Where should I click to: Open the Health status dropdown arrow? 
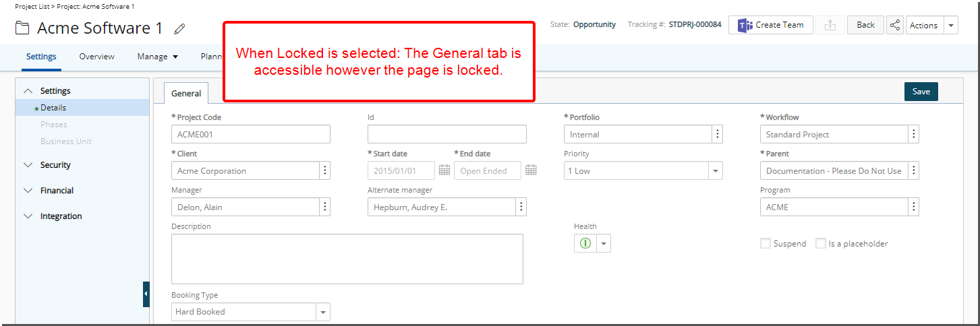pyautogui.click(x=604, y=243)
